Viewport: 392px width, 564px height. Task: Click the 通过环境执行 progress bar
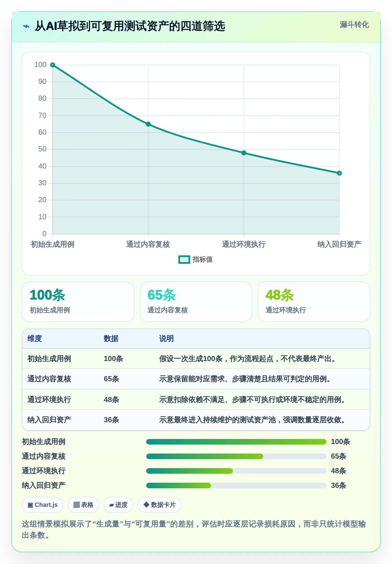click(236, 471)
